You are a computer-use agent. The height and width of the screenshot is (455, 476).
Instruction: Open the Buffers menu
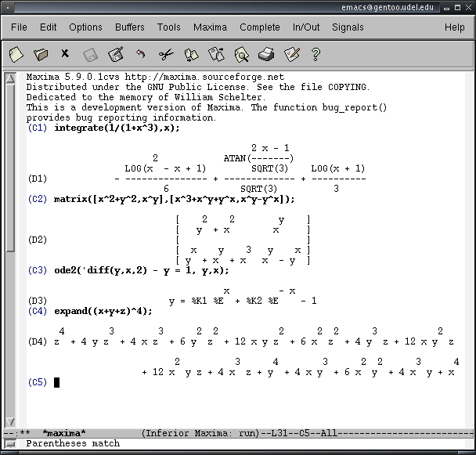[x=130, y=27]
